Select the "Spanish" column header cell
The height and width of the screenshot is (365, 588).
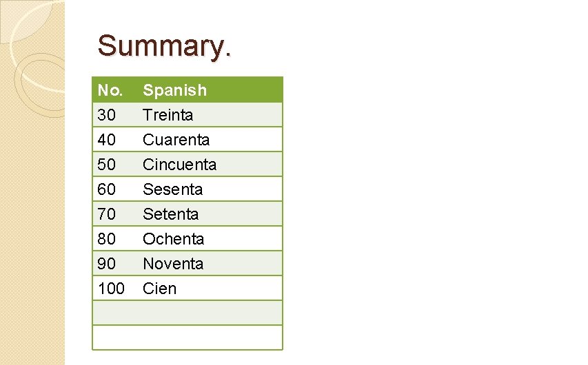pyautogui.click(x=174, y=90)
